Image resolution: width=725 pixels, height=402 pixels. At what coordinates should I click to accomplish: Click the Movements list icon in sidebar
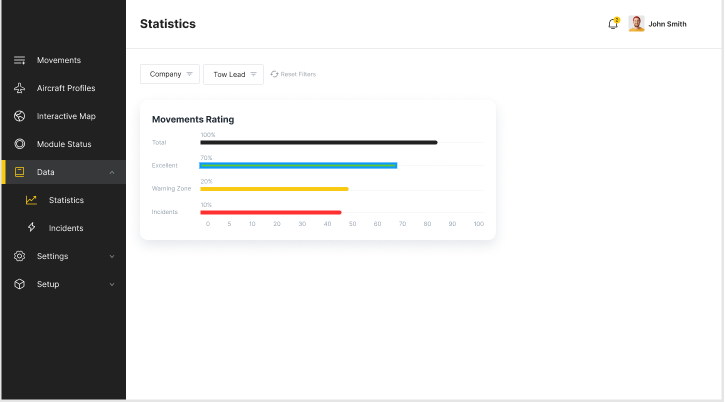[19, 60]
